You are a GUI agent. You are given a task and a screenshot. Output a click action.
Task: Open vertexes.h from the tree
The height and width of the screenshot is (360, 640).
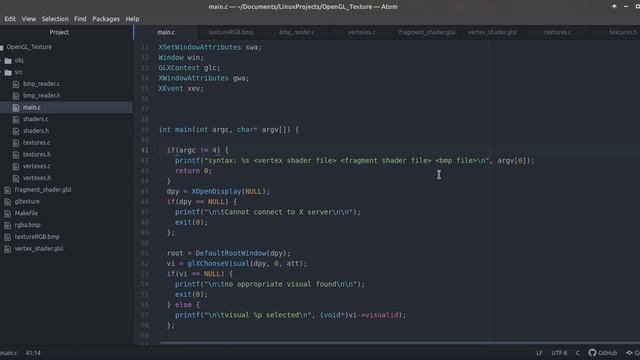[x=37, y=178]
